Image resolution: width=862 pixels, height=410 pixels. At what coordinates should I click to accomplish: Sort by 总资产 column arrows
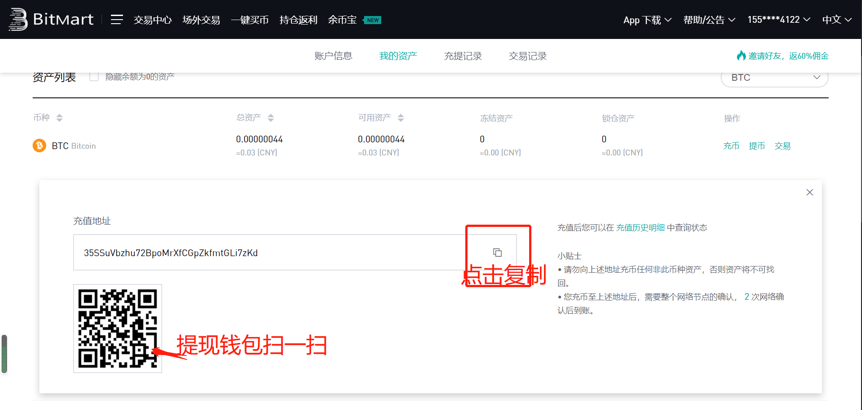[271, 118]
